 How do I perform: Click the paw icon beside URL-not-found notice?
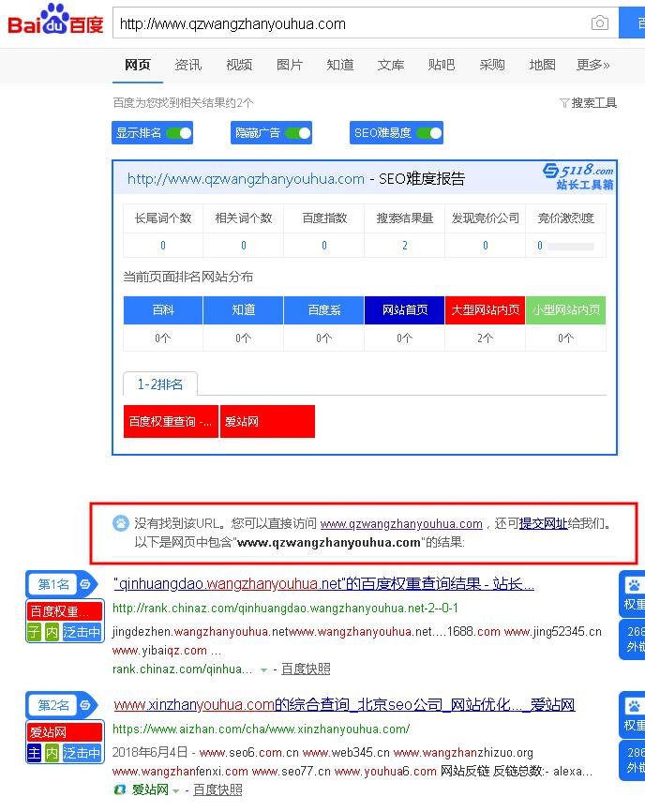click(x=121, y=523)
